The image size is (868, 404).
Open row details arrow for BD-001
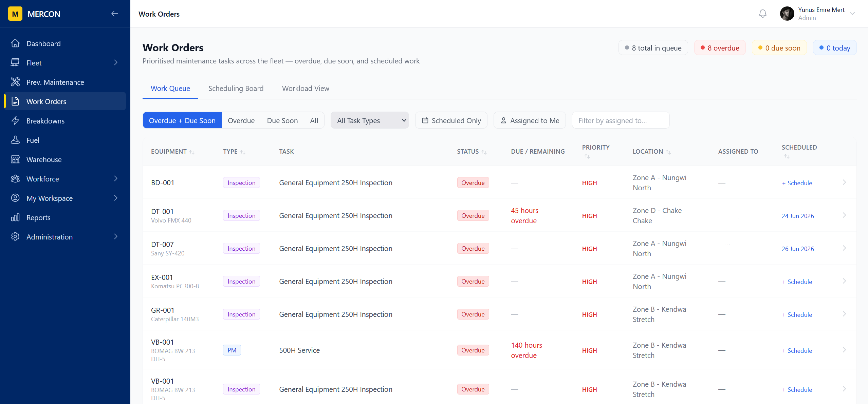pos(844,182)
